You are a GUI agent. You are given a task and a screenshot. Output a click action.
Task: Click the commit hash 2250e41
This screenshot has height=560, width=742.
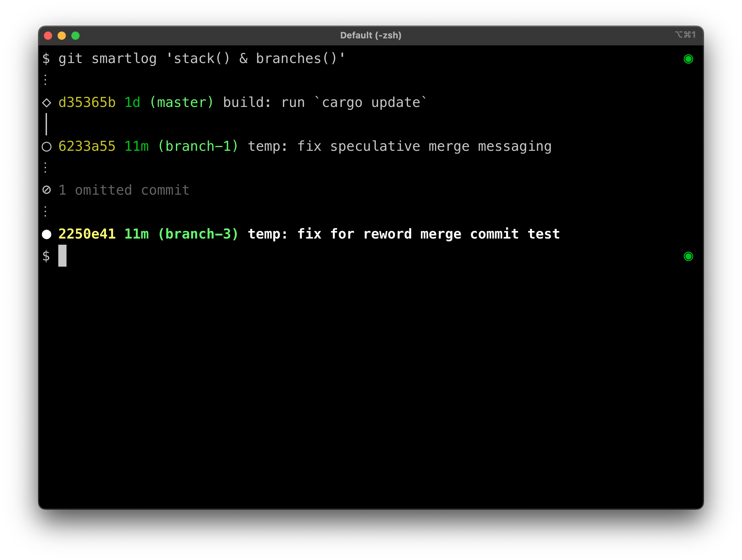click(x=87, y=234)
